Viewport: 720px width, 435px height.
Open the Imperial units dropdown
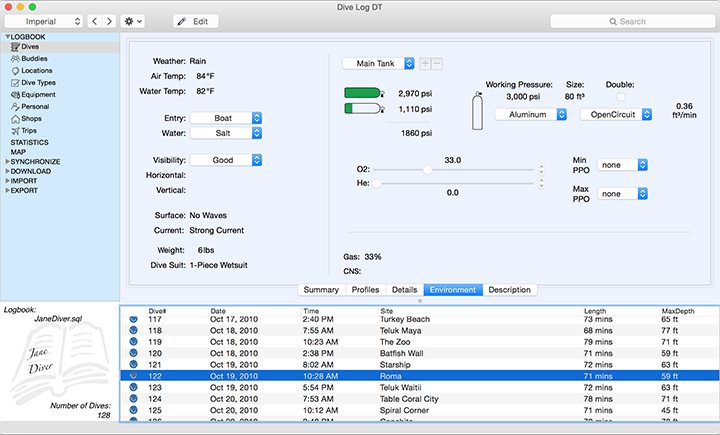coord(44,21)
